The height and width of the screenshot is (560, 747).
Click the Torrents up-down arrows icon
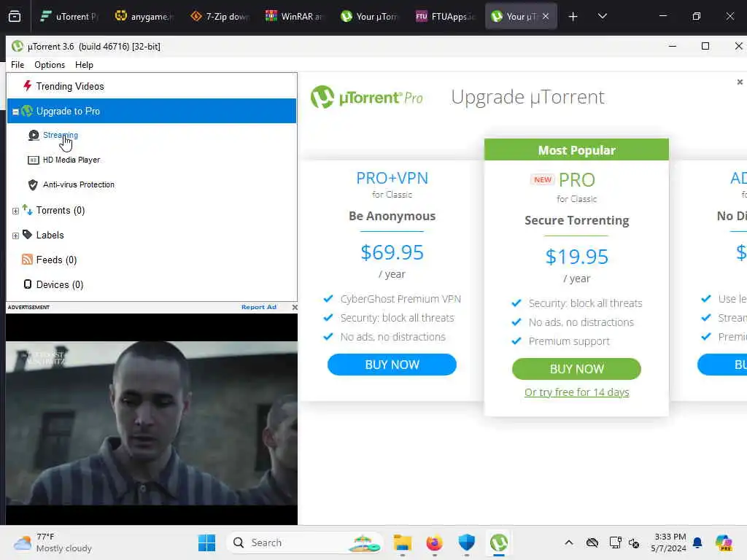[27, 209]
